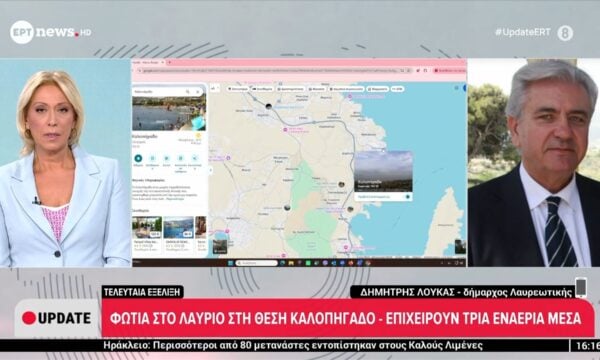Open the Καλοπήγαδο place photo in side panel
The height and width of the screenshot is (360, 600).
point(169,113)
